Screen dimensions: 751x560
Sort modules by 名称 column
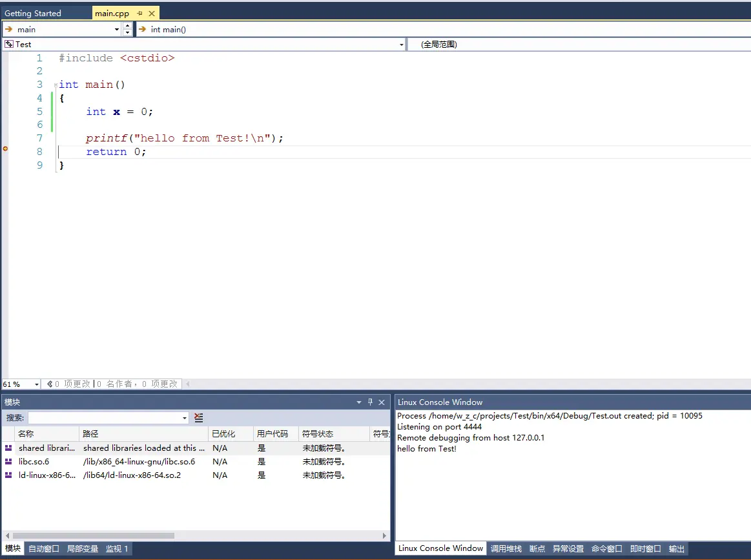pos(47,434)
